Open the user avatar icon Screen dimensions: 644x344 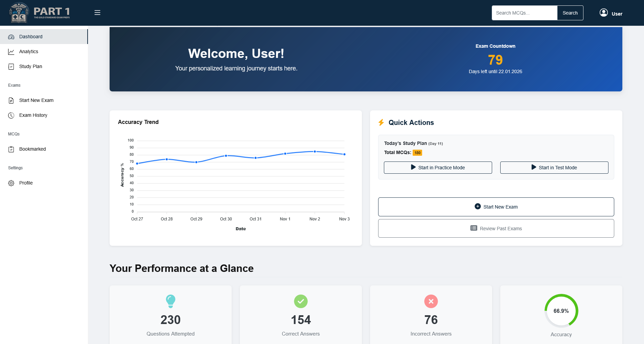pyautogui.click(x=603, y=13)
